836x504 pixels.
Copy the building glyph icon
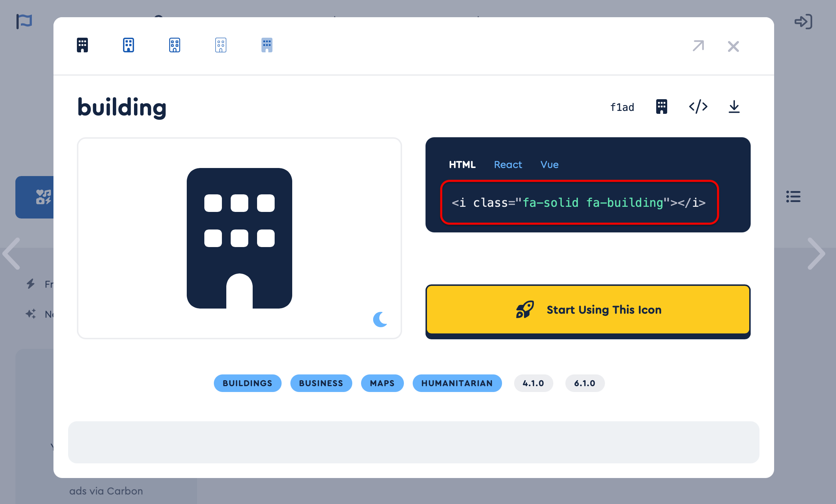661,107
